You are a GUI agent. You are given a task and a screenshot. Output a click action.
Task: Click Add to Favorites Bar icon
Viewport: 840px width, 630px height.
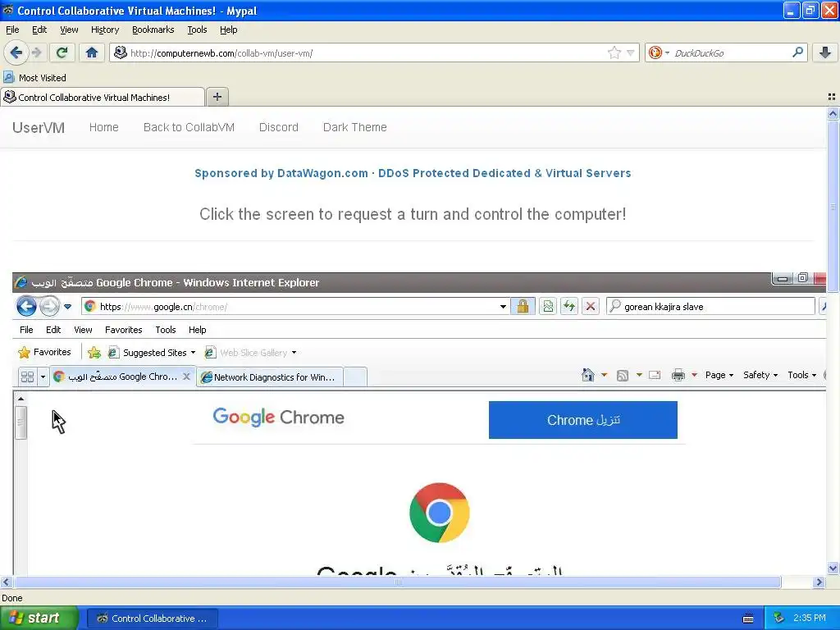[94, 352]
